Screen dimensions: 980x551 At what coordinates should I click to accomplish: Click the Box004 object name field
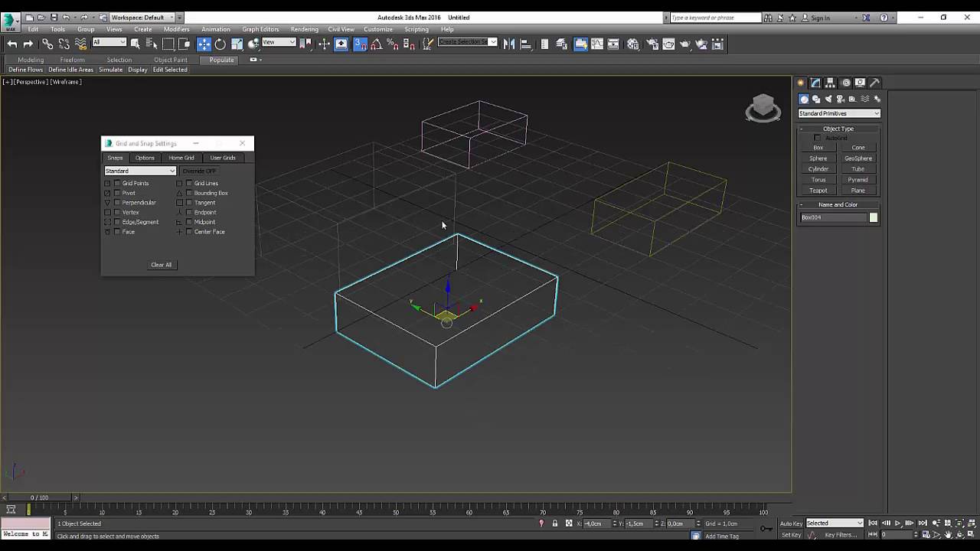pyautogui.click(x=834, y=217)
